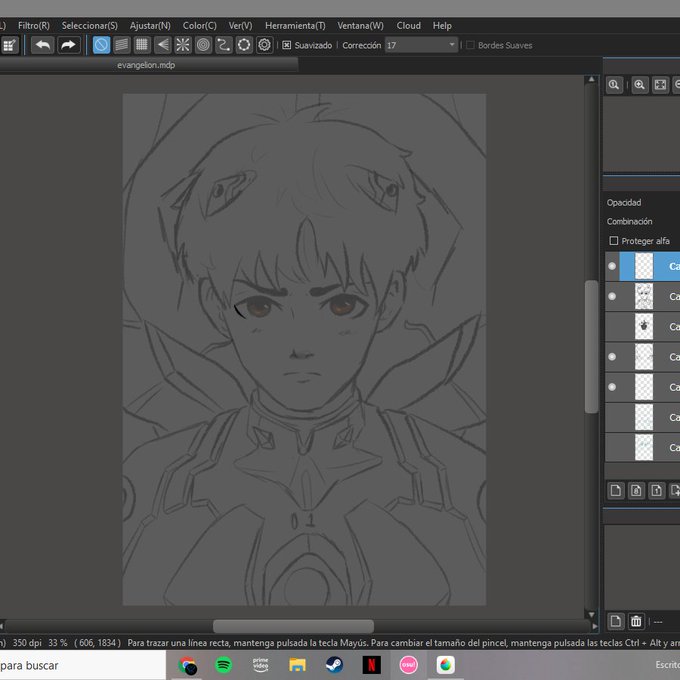The height and width of the screenshot is (680, 680).
Task: Click the grid-with-pencil icon at toolbar start
Action: [x=10, y=45]
